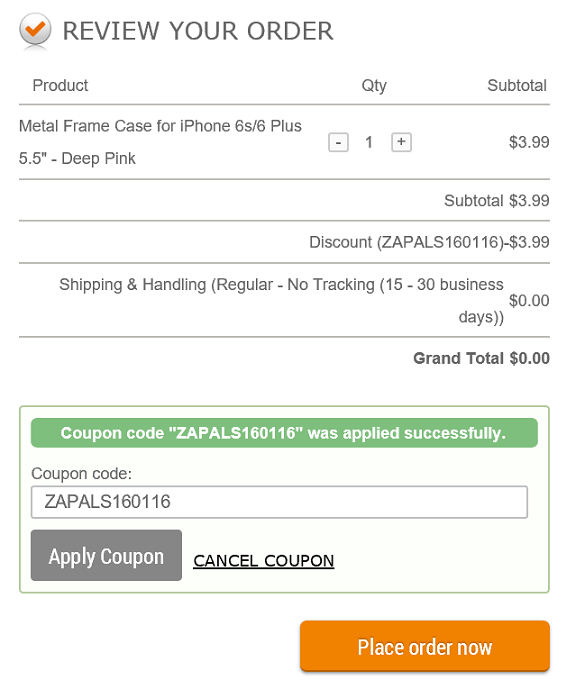This screenshot has width=585, height=689.
Task: Click the Grand Total $0.00 amount
Action: click(x=530, y=358)
